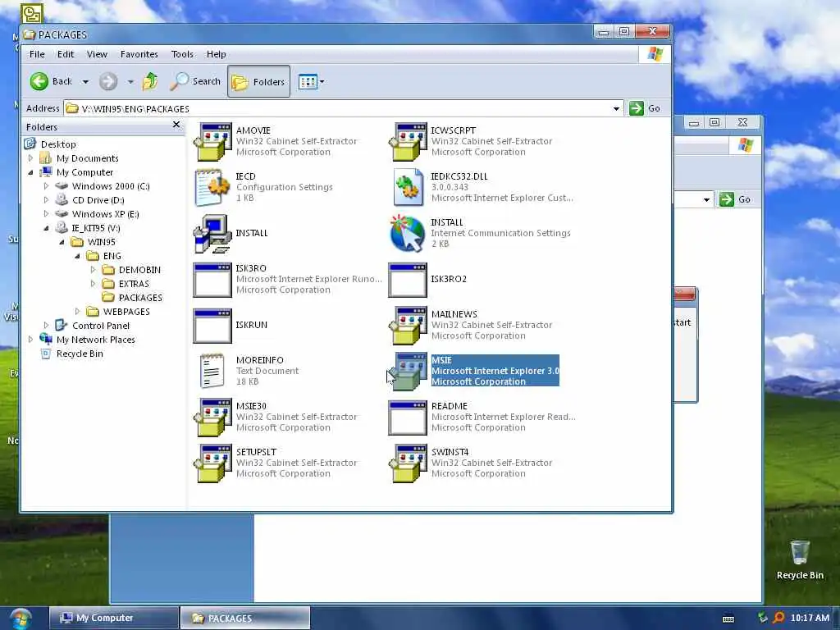Screen dimensions: 840x630
Task: Click the Start orb on taskbar
Action: (x=21, y=619)
